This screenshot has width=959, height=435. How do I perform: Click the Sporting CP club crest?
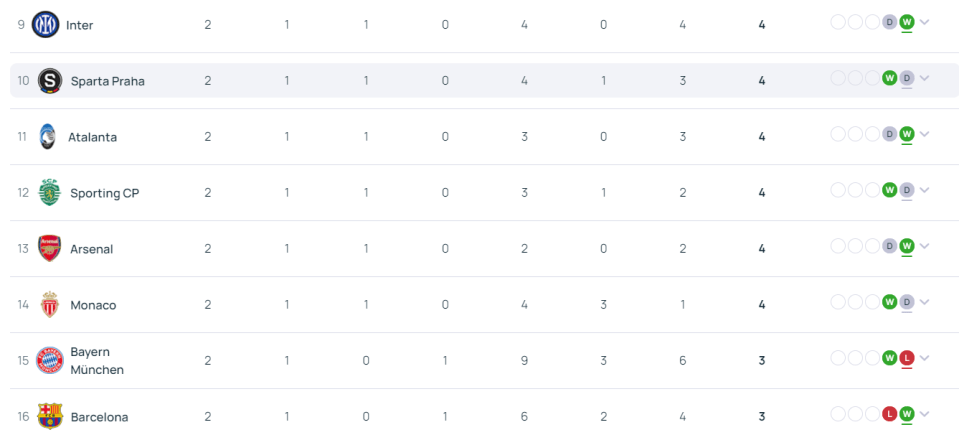pos(50,193)
